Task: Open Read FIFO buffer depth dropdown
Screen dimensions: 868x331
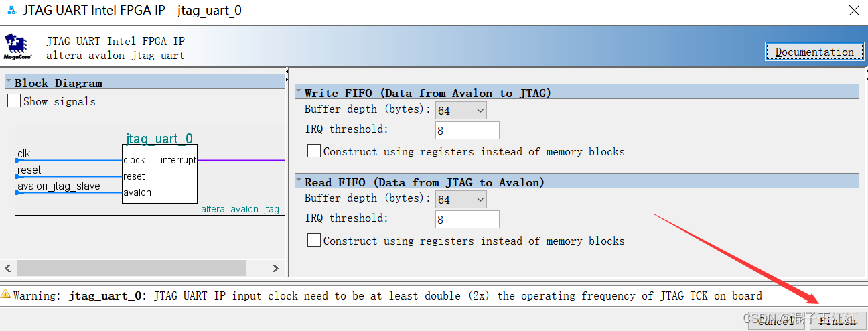Action: pyautogui.click(x=461, y=200)
